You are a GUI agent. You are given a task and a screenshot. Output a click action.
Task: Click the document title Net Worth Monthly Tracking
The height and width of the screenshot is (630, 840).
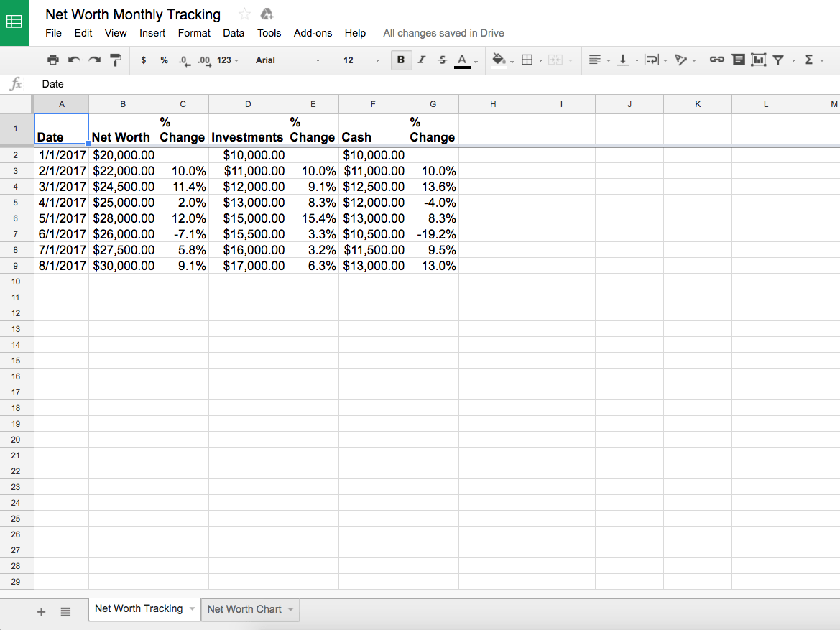(x=133, y=14)
